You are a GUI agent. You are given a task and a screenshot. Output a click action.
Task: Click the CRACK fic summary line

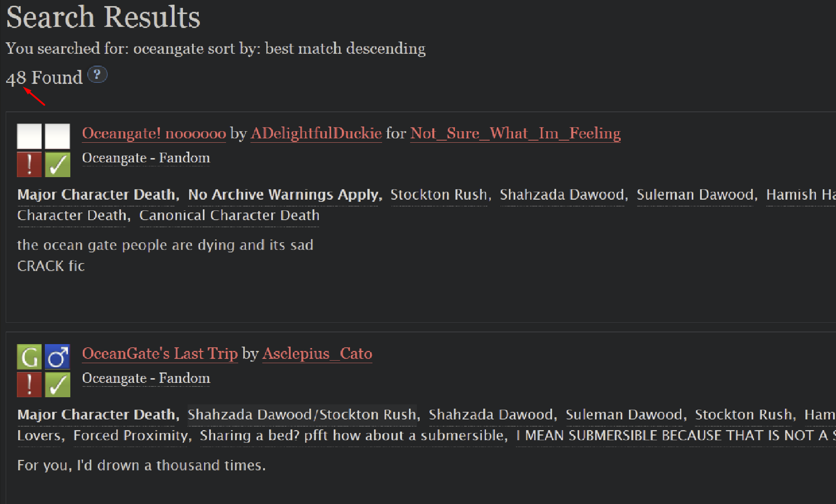coord(51,266)
